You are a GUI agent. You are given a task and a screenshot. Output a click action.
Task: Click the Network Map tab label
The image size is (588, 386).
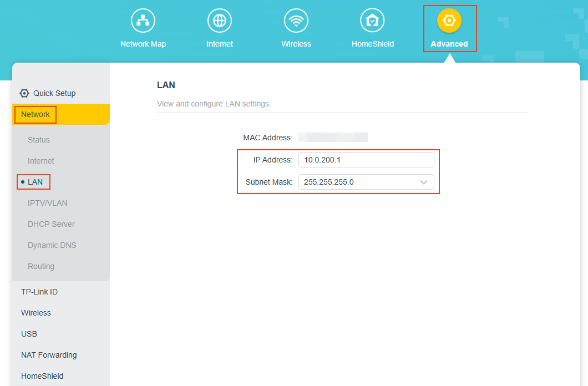143,44
